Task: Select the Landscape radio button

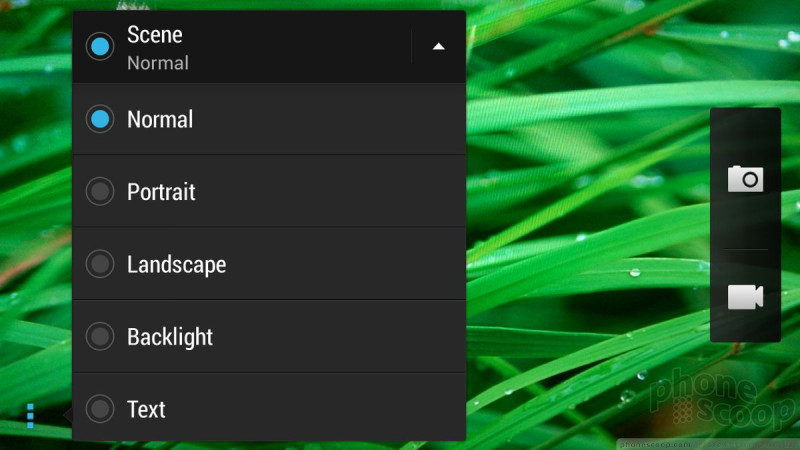Action: 100,264
